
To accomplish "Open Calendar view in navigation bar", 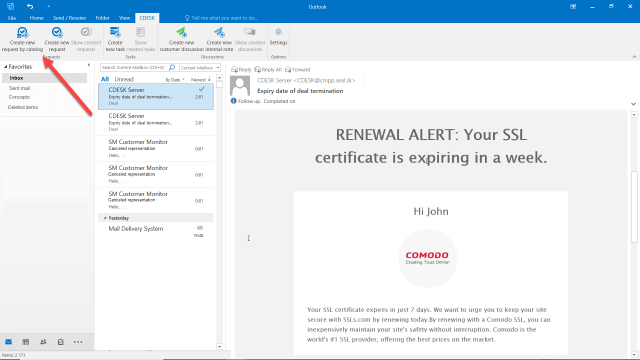I will [x=26, y=342].
